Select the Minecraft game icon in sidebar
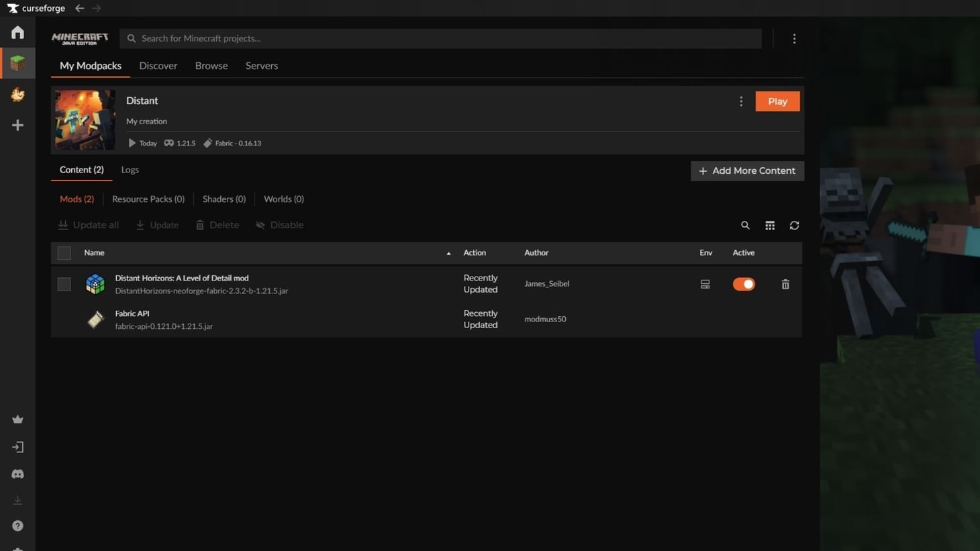The height and width of the screenshot is (551, 980). coord(17,62)
